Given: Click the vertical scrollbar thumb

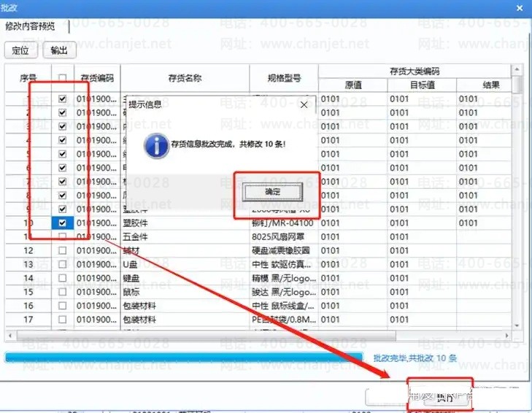Looking at the screenshot, I should tap(517, 84).
